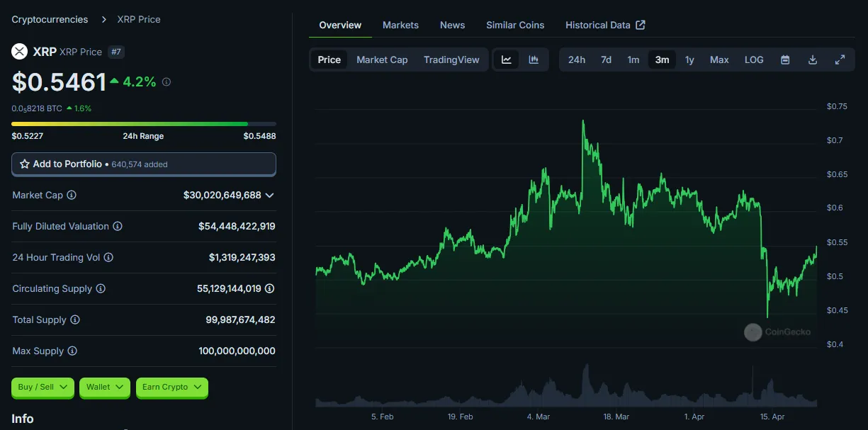Download chart data icon
The width and height of the screenshot is (868, 430).
813,60
